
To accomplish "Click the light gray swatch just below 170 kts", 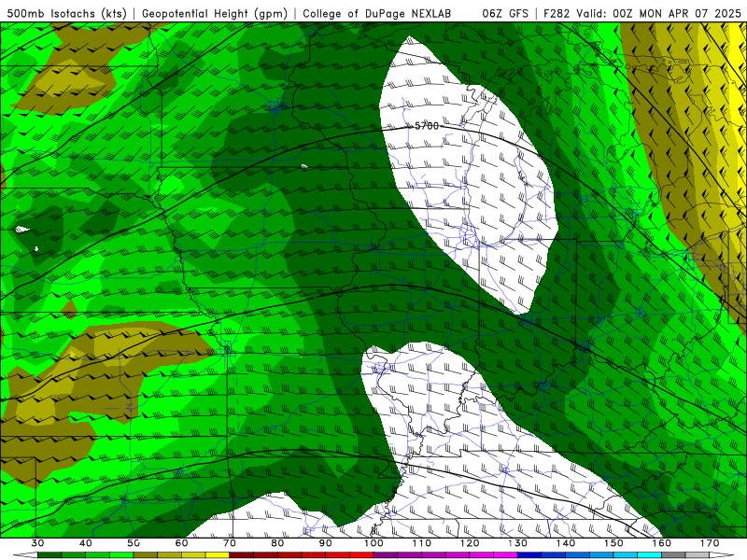I will [698, 555].
